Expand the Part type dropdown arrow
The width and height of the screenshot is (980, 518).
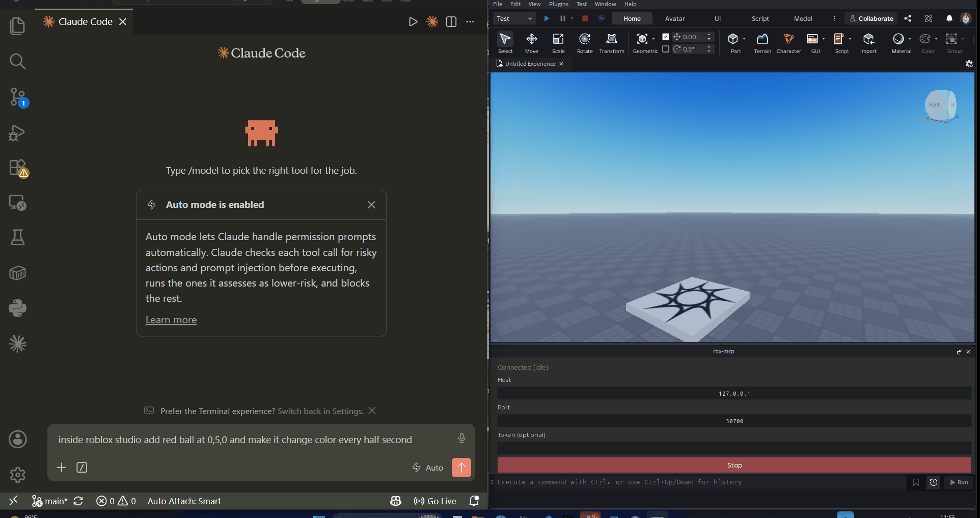point(744,39)
